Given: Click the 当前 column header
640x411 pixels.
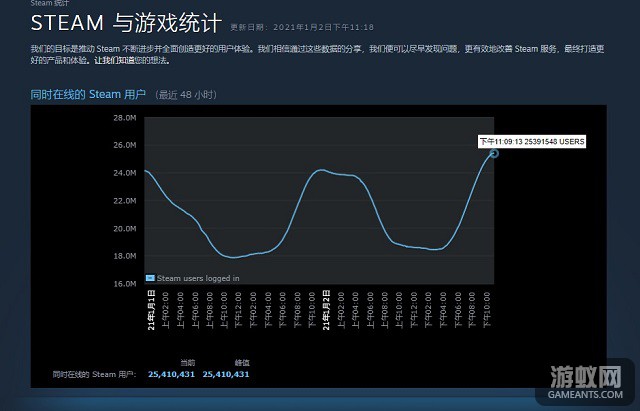Looking at the screenshot, I should 188,362.
